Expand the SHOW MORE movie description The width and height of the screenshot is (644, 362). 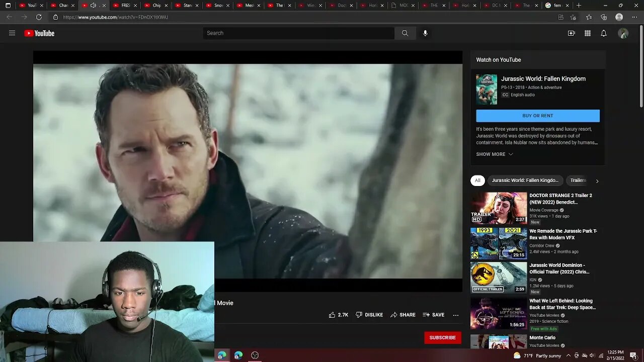[x=495, y=154]
